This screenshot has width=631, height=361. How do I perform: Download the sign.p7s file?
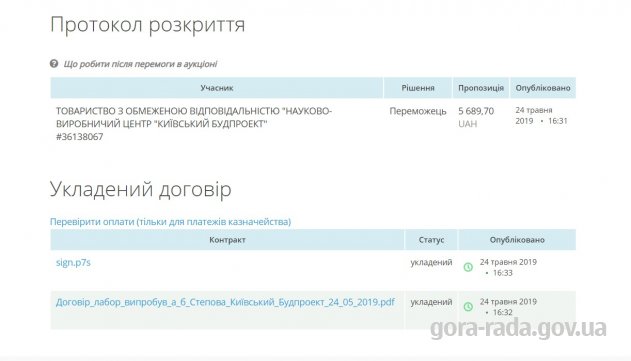click(x=73, y=262)
